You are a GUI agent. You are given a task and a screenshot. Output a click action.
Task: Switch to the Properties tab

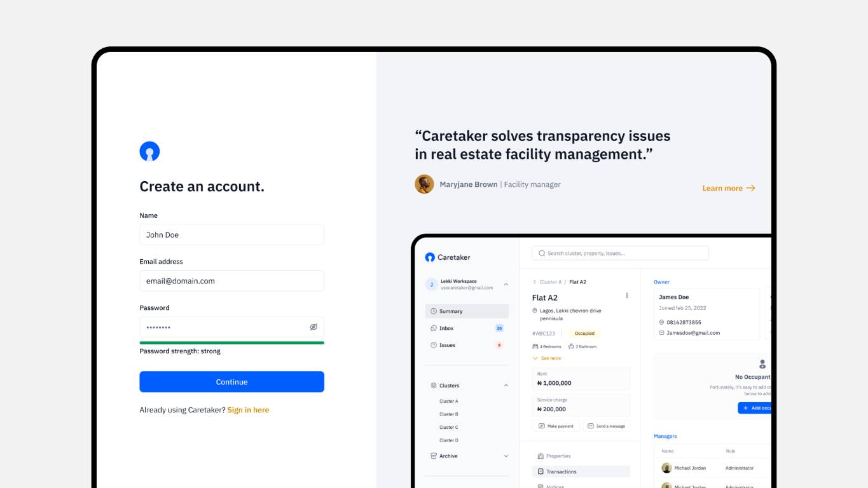581,456
